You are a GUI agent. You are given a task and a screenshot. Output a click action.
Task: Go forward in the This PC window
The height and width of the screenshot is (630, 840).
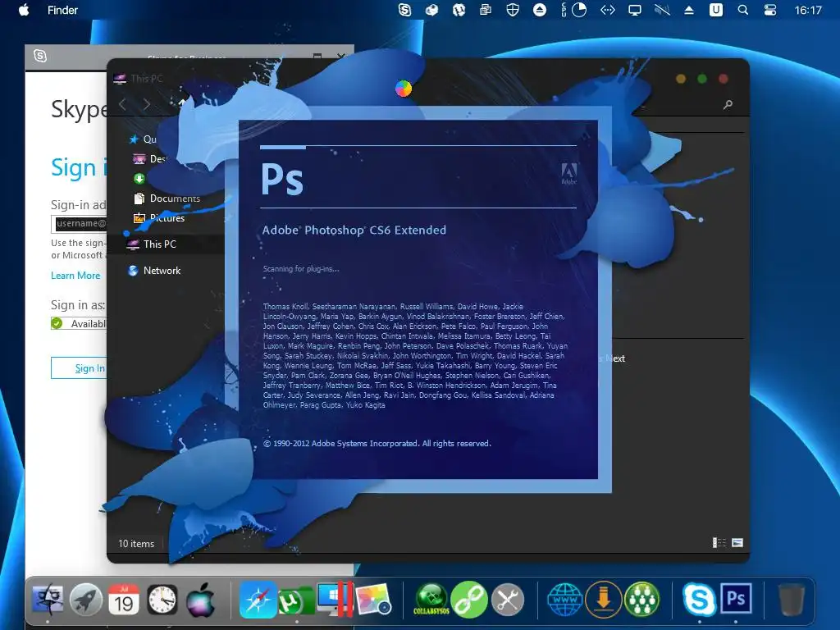pyautogui.click(x=146, y=104)
